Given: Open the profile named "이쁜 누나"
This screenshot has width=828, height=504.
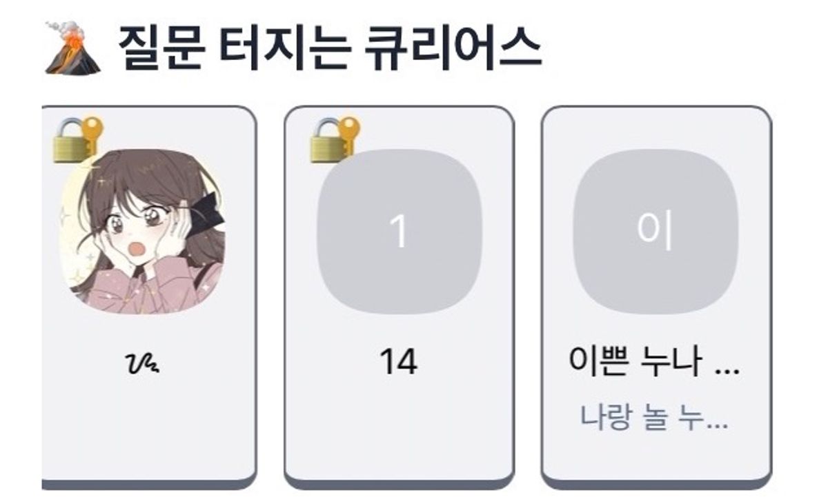Looking at the screenshot, I should click(635, 362).
